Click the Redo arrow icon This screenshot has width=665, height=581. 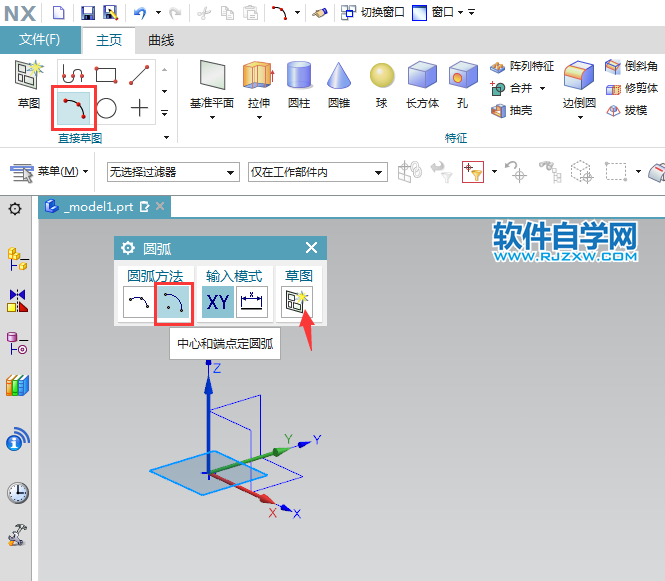point(175,13)
